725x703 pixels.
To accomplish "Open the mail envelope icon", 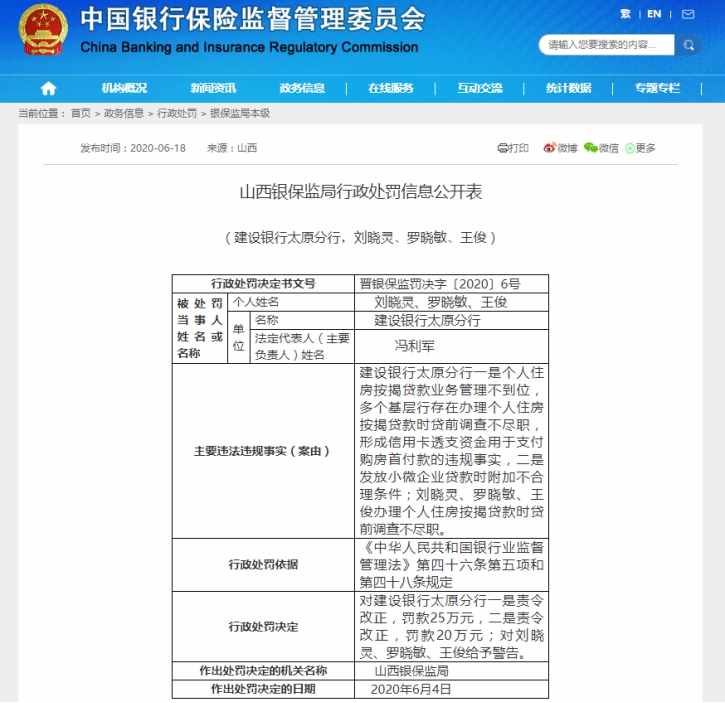I will 686,15.
